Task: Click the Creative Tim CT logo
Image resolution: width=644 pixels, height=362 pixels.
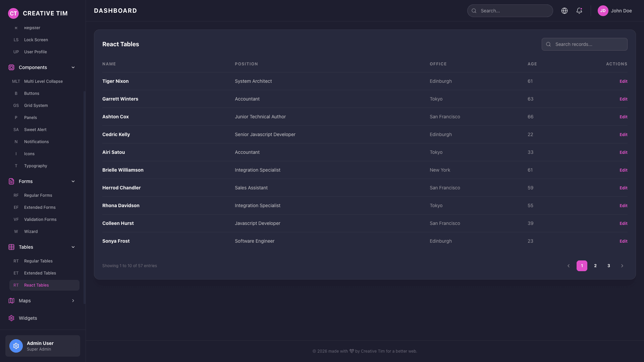Action: tap(13, 13)
